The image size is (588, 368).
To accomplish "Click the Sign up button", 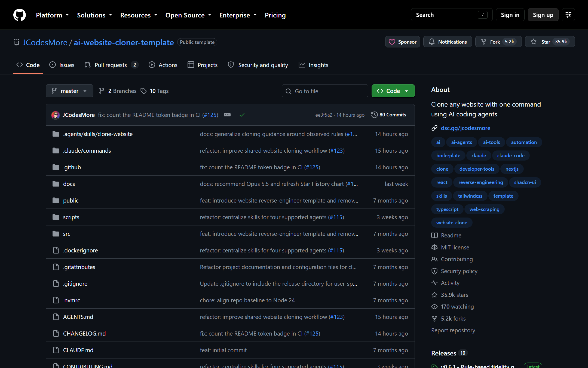I will 543,15.
